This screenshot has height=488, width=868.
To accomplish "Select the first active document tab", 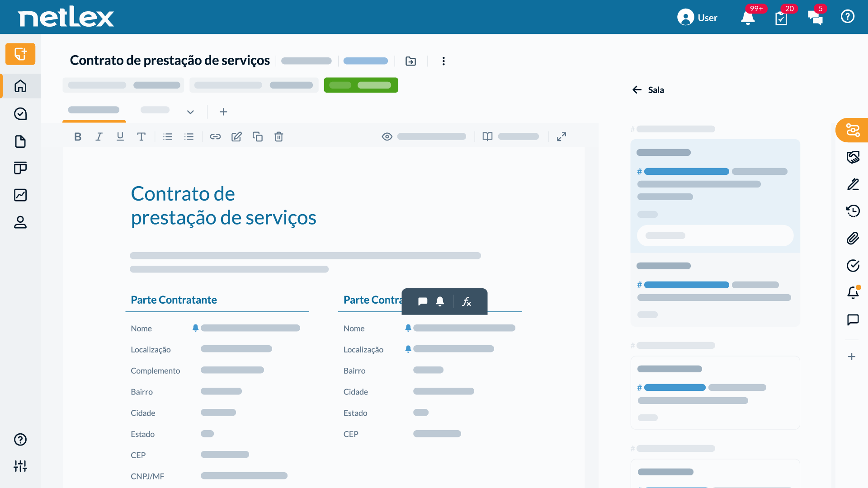I will pyautogui.click(x=94, y=111).
